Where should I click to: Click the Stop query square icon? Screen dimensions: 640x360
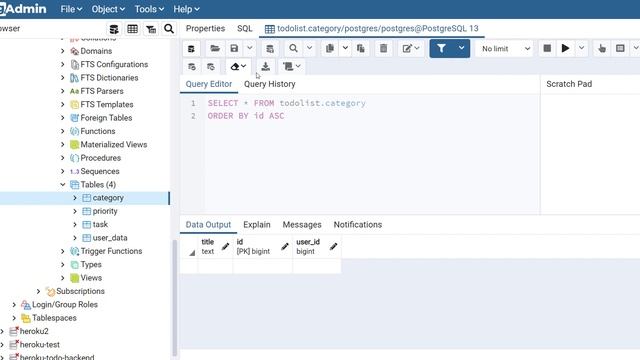547,49
